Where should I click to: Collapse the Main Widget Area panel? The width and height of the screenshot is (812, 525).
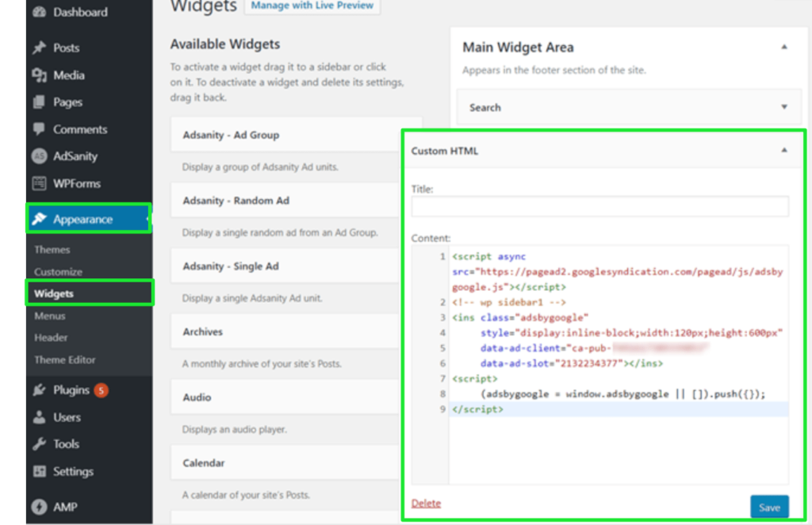(784, 47)
